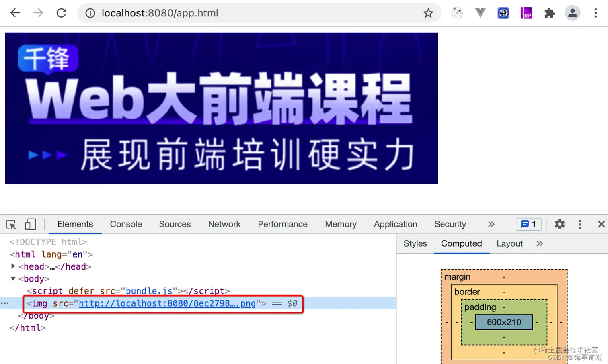Open the row actions dots beside img node
Screen dimensions: 608x364
4,303
